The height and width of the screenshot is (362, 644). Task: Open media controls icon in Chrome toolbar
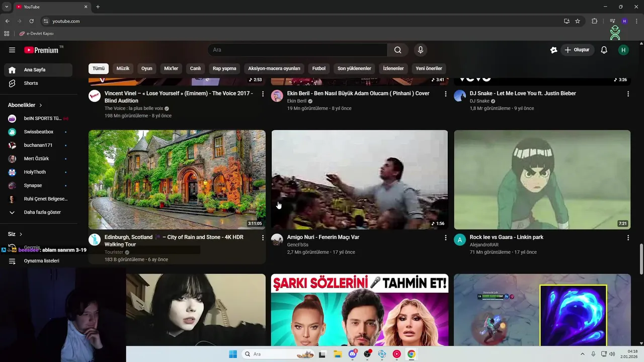pyautogui.click(x=612, y=21)
